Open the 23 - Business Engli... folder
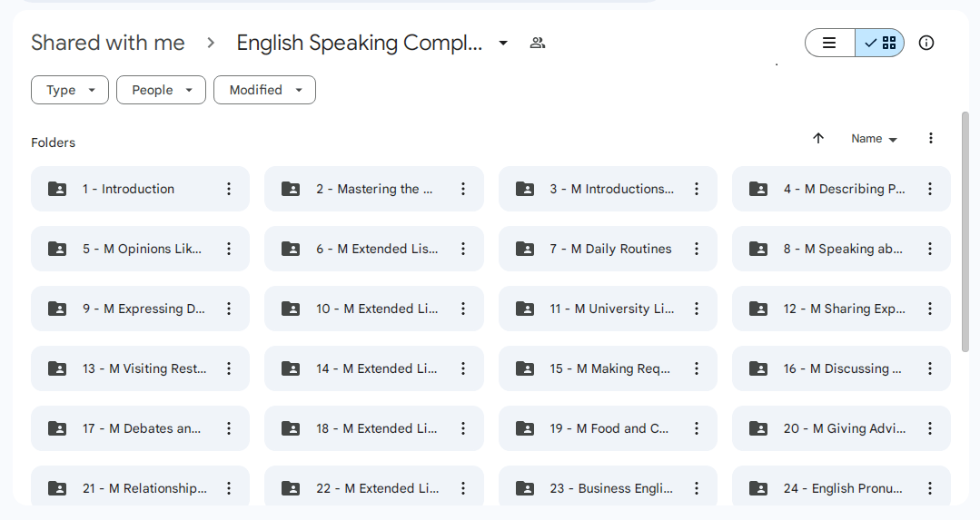980x520 pixels. click(x=608, y=486)
